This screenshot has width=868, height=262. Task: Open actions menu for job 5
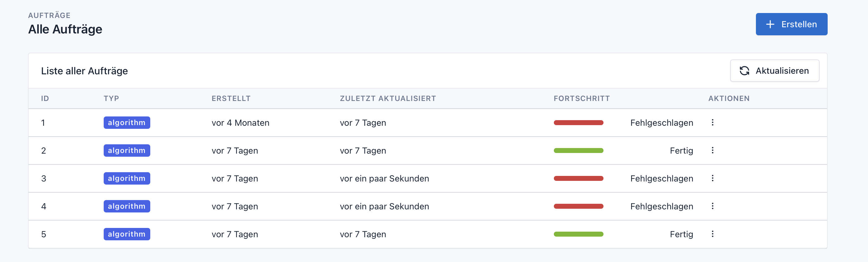click(712, 234)
